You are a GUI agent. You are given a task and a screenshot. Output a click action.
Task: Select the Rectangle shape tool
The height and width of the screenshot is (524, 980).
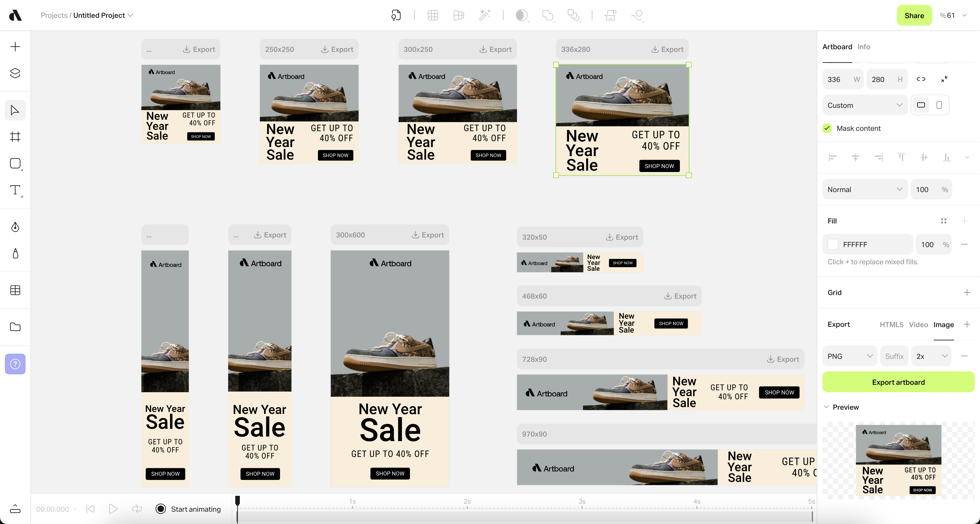[15, 164]
